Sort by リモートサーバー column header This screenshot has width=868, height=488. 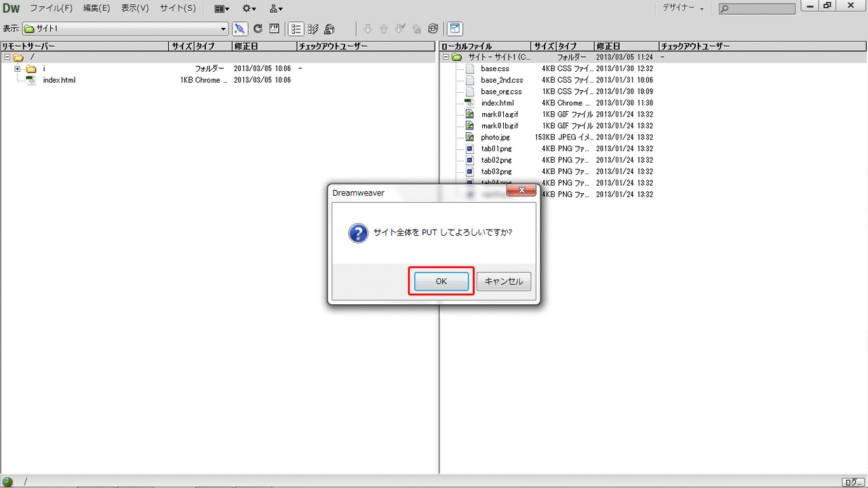pos(85,46)
